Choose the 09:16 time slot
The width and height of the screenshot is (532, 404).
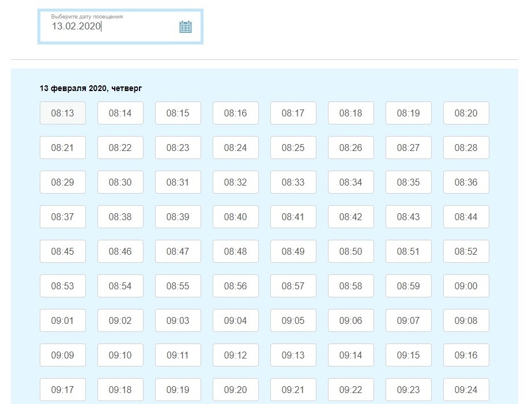(466, 355)
